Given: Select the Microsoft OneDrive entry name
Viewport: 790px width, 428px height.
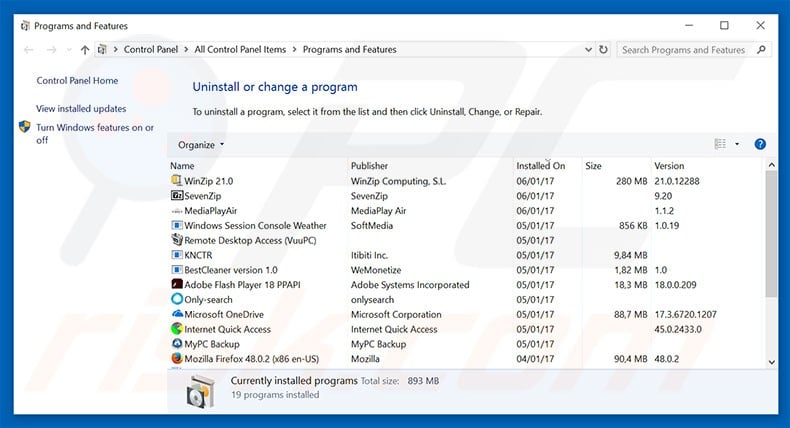Looking at the screenshot, I should coord(224,314).
